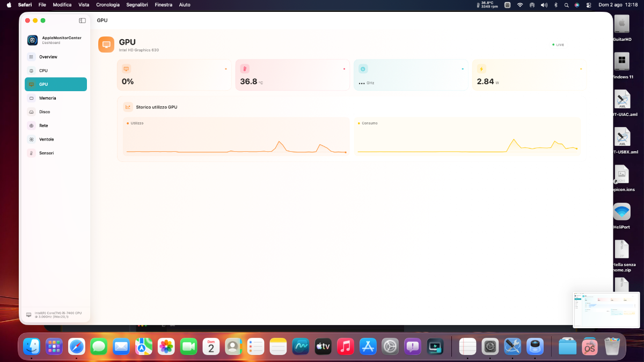Screen dimensions: 644x362
Task: Open the Trash in the Dock
Action: click(612, 346)
